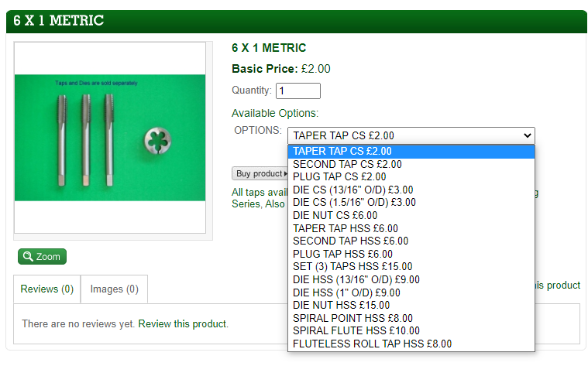The width and height of the screenshot is (588, 366).
Task: Click the OPTIONS dropdown arrow
Action: pos(528,135)
